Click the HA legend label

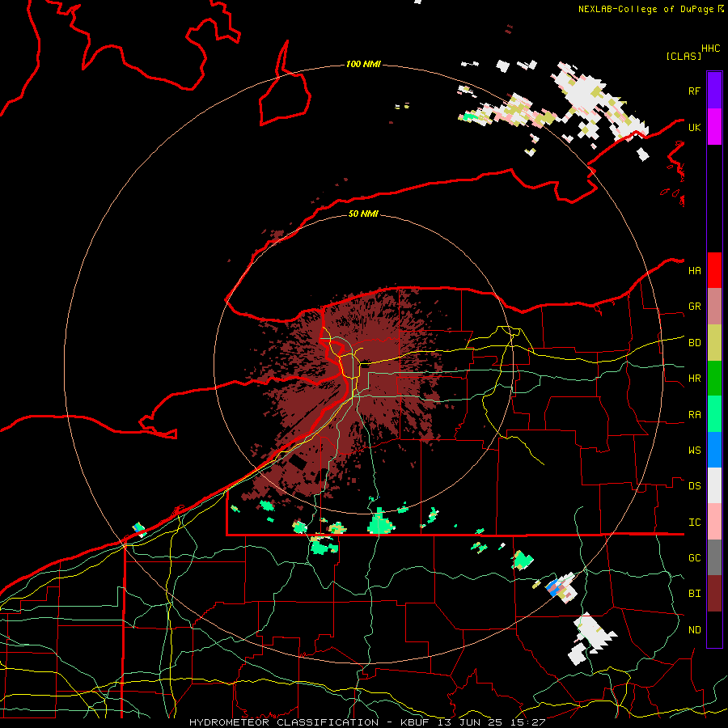coord(694,271)
